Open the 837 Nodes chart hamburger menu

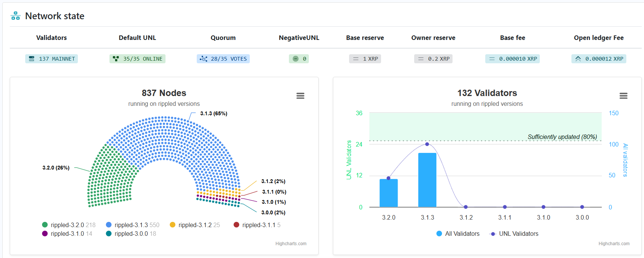click(x=300, y=96)
